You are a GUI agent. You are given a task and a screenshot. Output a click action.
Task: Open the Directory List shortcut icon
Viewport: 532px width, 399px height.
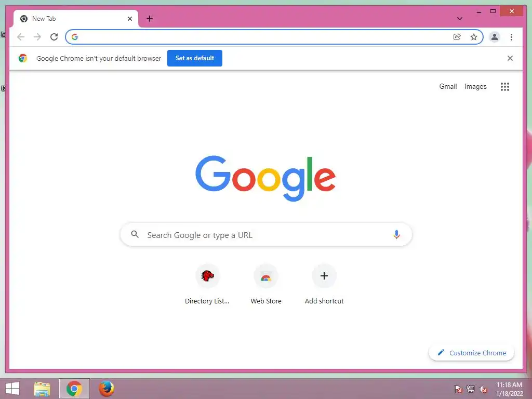pyautogui.click(x=208, y=276)
